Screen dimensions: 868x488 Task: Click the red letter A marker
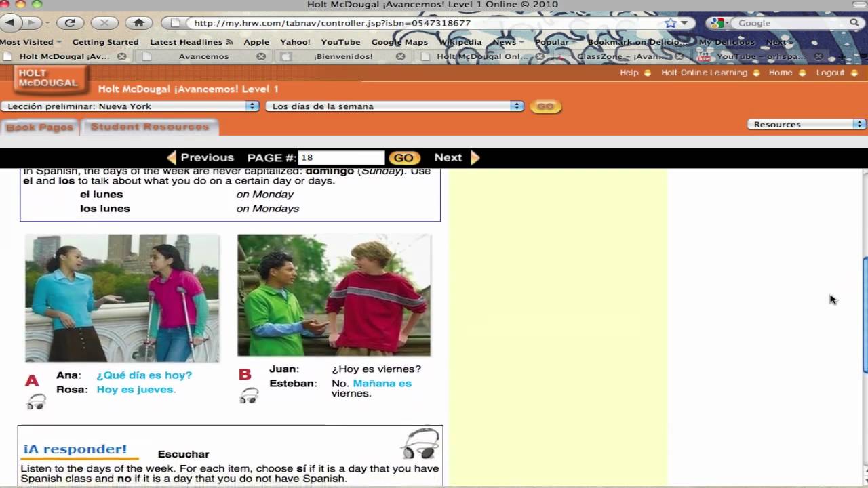(x=32, y=381)
